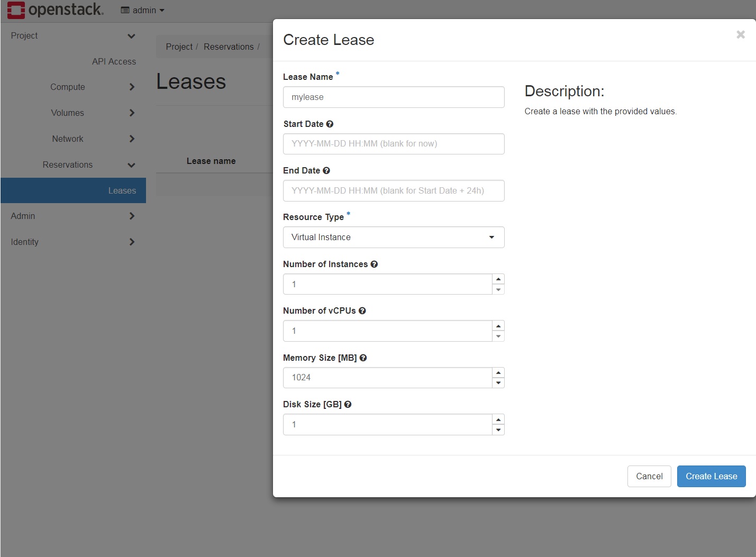Decrease Disk Size with down arrow

[x=498, y=430]
